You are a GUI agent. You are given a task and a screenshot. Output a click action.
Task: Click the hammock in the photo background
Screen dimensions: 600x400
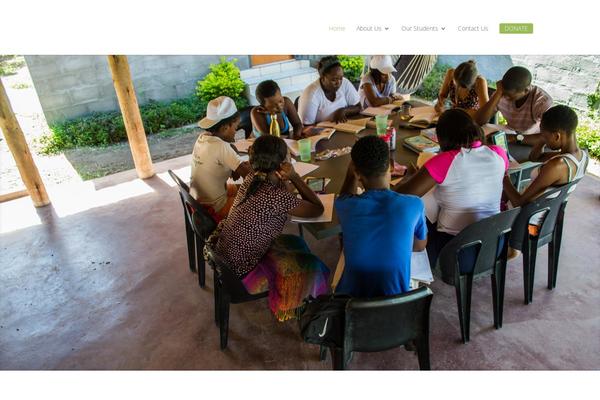(414, 73)
